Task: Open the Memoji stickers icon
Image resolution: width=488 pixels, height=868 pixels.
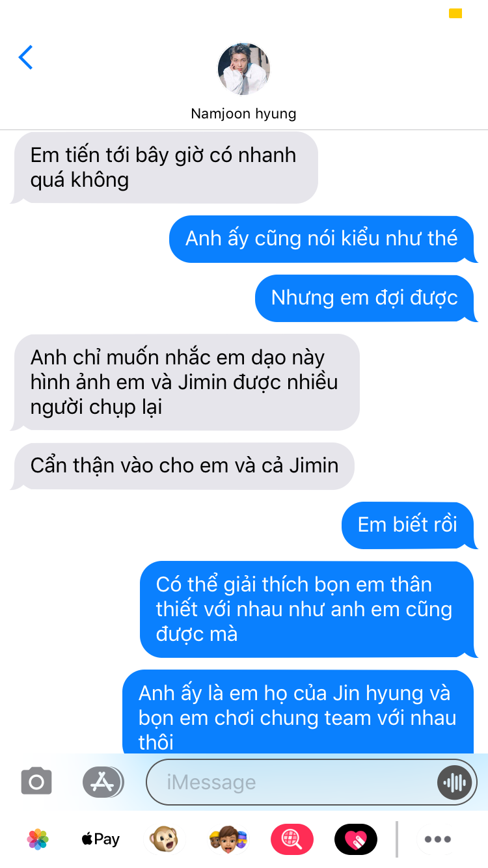Action: tap(228, 839)
